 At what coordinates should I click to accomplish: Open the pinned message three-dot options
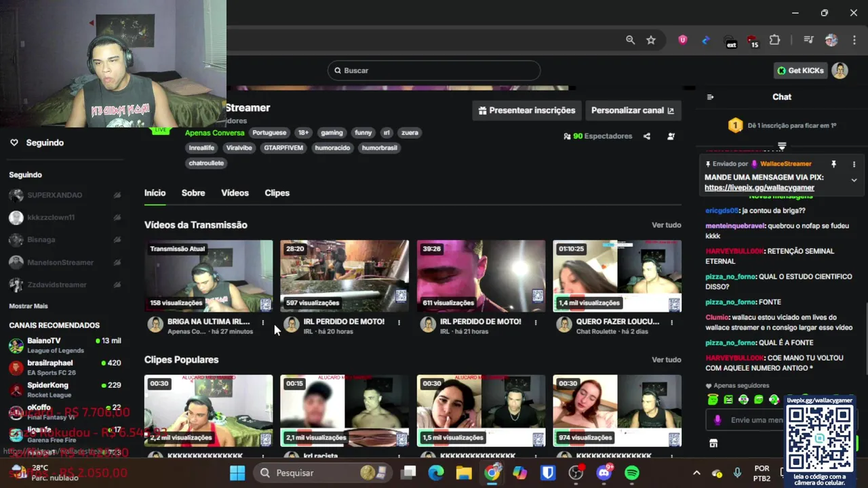[x=854, y=164]
